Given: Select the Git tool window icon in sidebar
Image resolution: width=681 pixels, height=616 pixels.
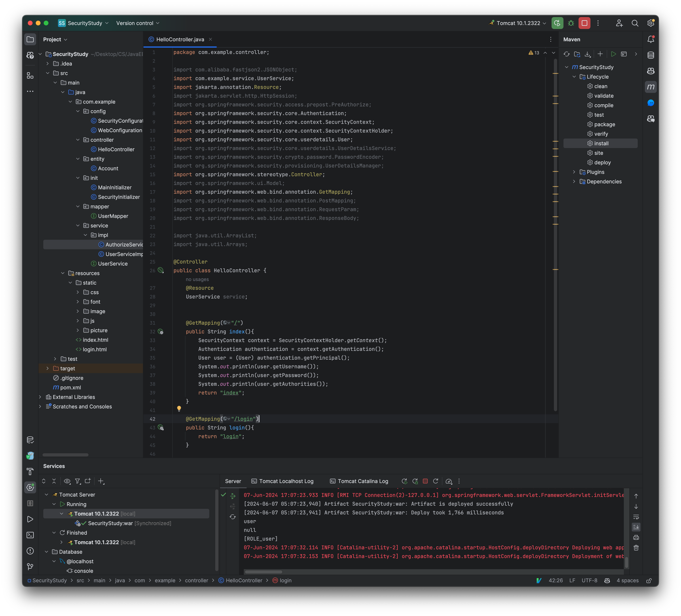Looking at the screenshot, I should [x=30, y=567].
